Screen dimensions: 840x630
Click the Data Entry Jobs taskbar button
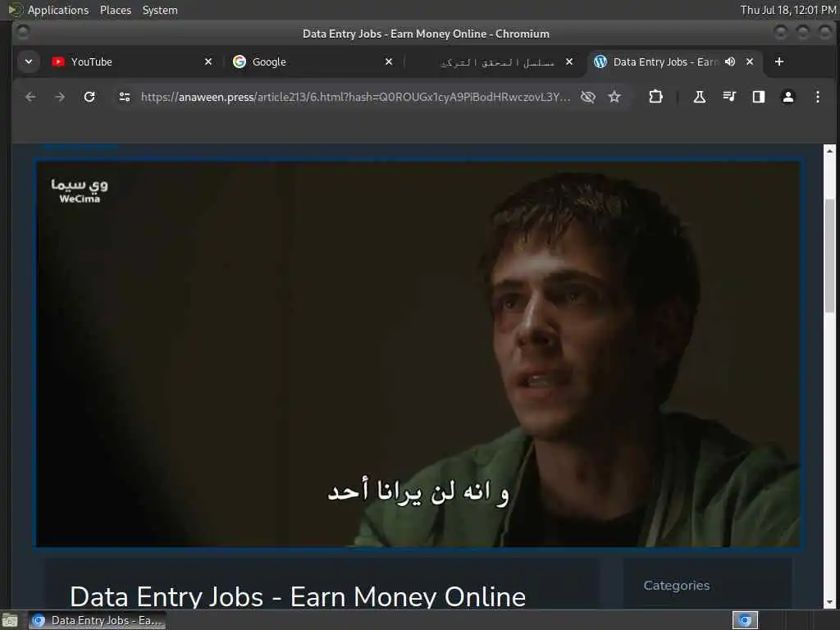pos(97,620)
